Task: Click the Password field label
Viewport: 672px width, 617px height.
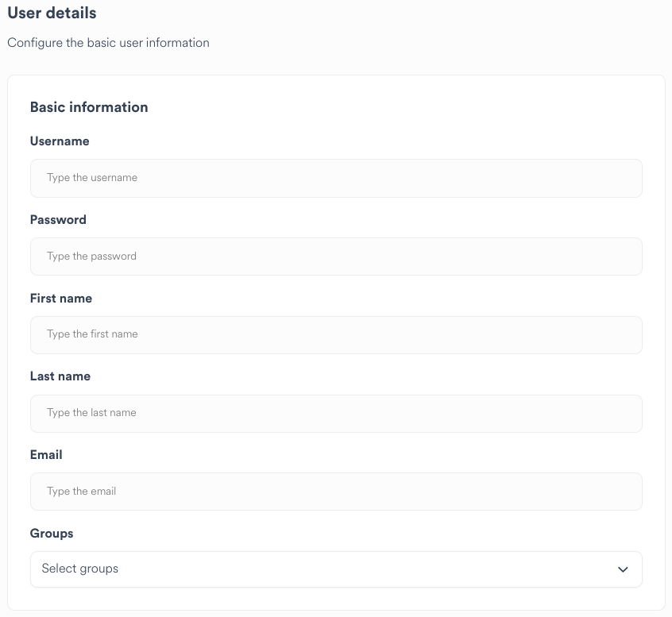Action: coord(58,220)
